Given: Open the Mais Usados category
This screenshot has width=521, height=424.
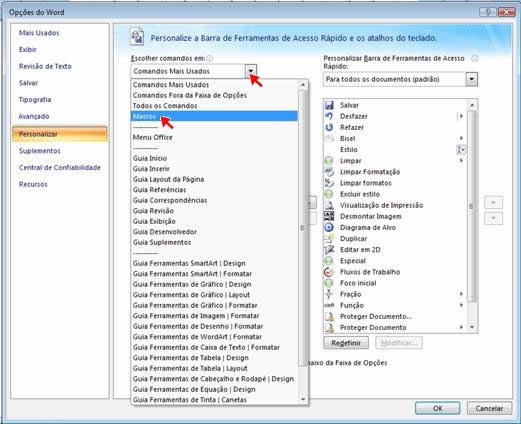Looking at the screenshot, I should click(39, 33).
